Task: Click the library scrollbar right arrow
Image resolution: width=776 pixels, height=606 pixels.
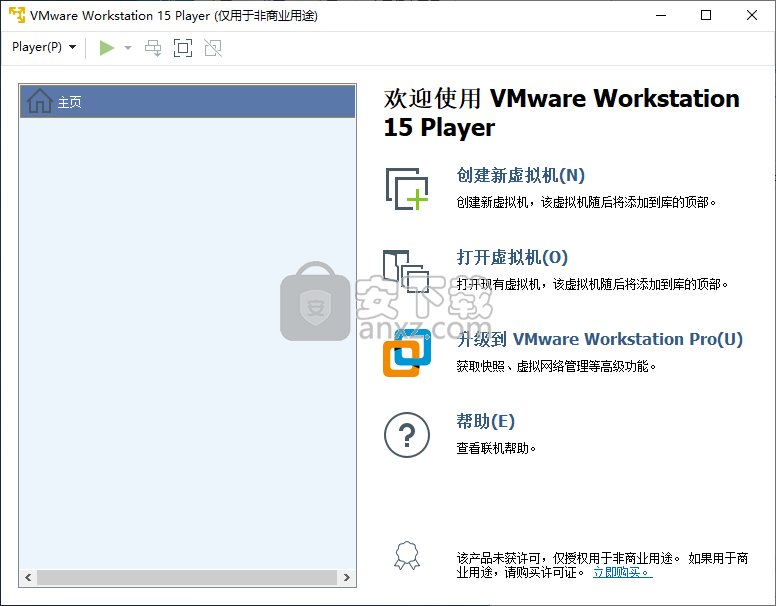Action: 346,577
